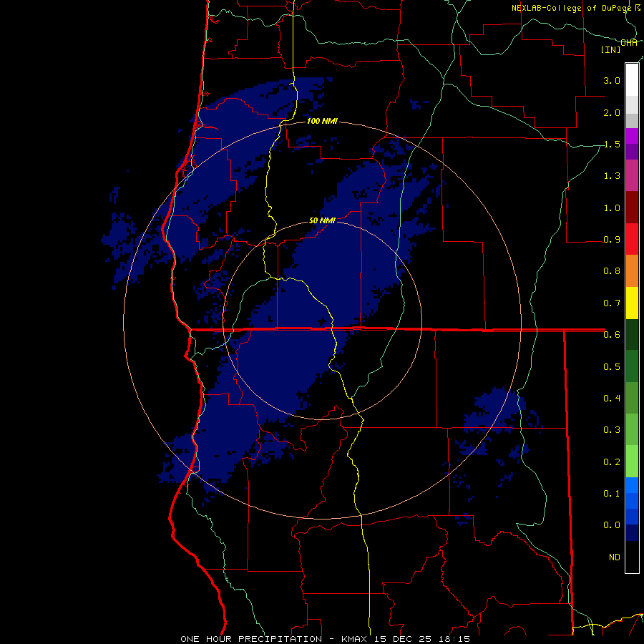Image resolution: width=644 pixels, height=644 pixels.
Task: Click the white swatch at top of precipitation scale
Action: click(x=632, y=79)
